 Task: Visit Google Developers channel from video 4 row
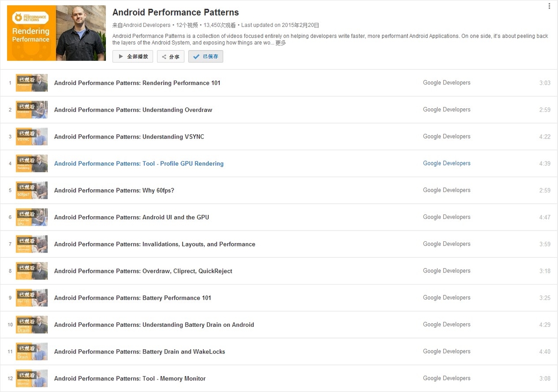click(446, 163)
